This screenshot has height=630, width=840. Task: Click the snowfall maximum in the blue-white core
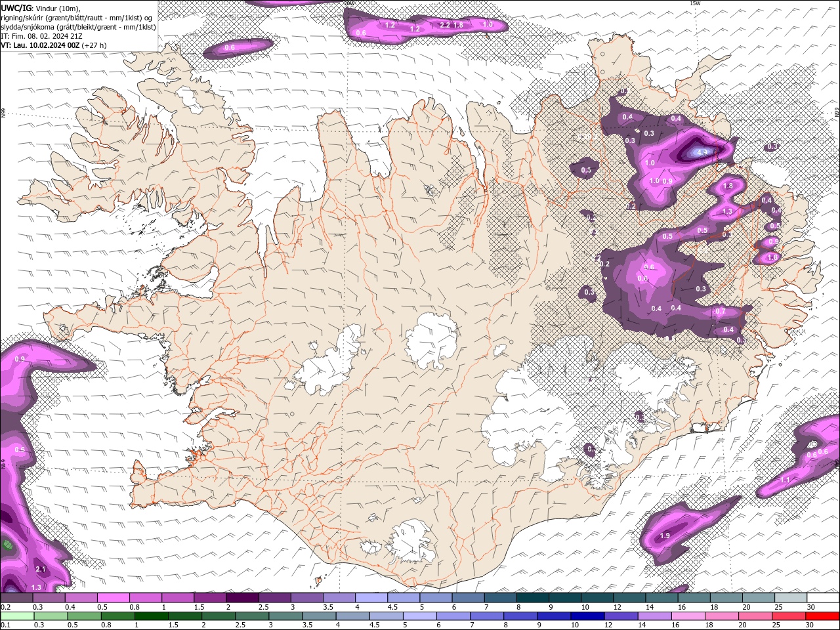(x=702, y=152)
